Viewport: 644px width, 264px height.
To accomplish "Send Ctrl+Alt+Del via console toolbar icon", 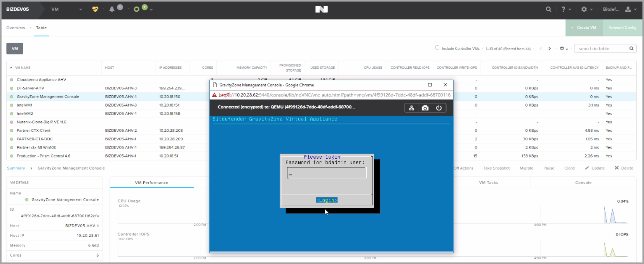I will click(x=411, y=108).
